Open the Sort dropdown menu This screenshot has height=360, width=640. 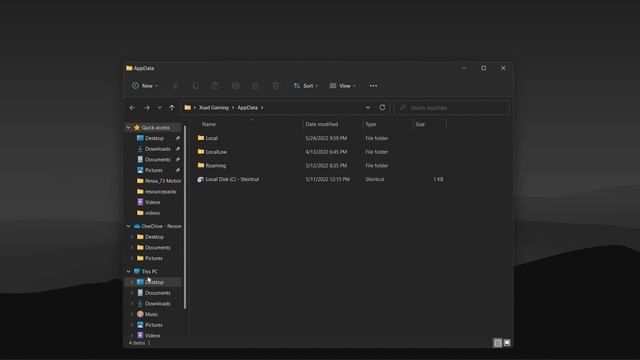point(305,86)
